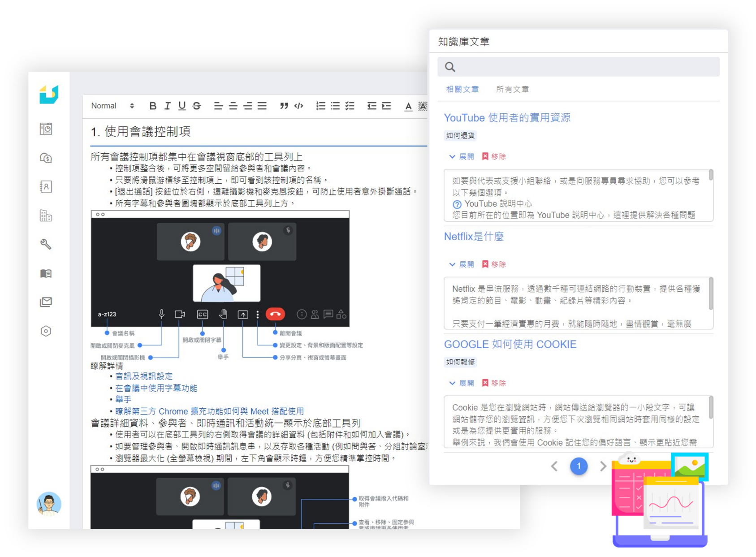The height and width of the screenshot is (557, 756).
Task: Open the Netflix是什麼 article
Action: click(x=474, y=237)
